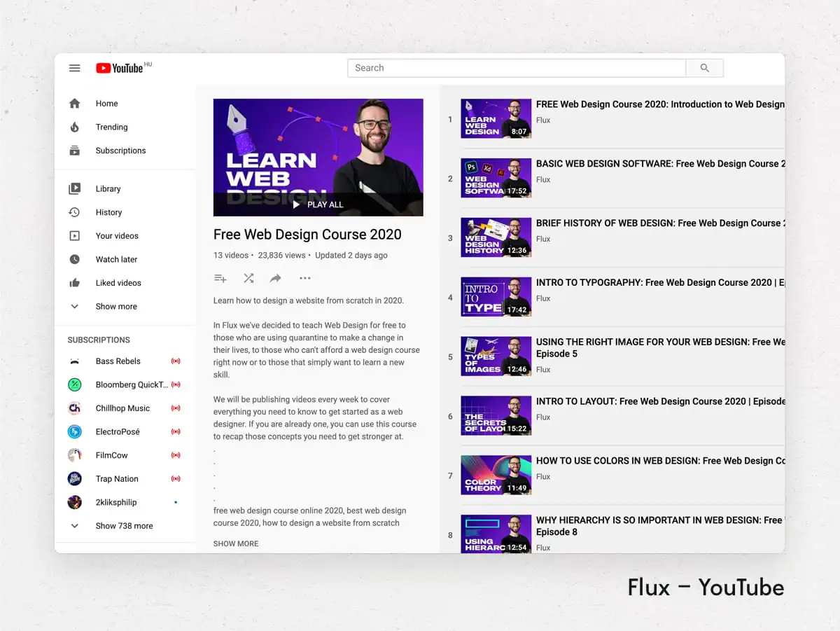Click SHOW MORE to expand the description
The width and height of the screenshot is (840, 631).
click(235, 543)
